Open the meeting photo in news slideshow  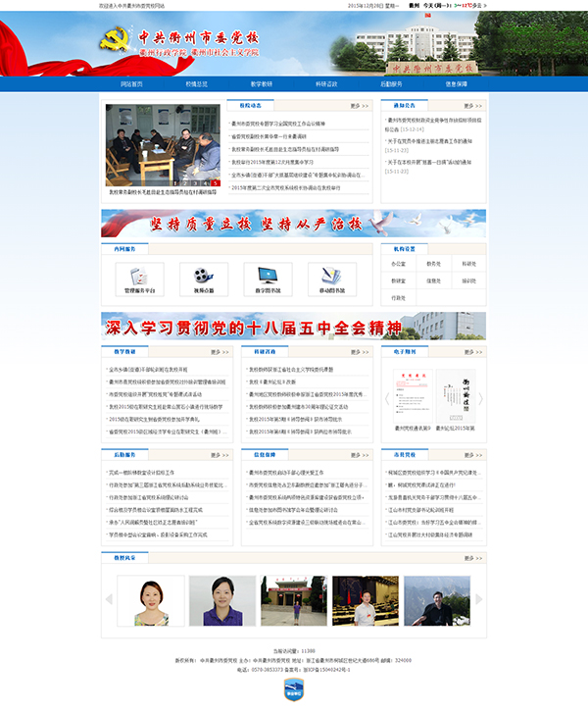point(163,145)
